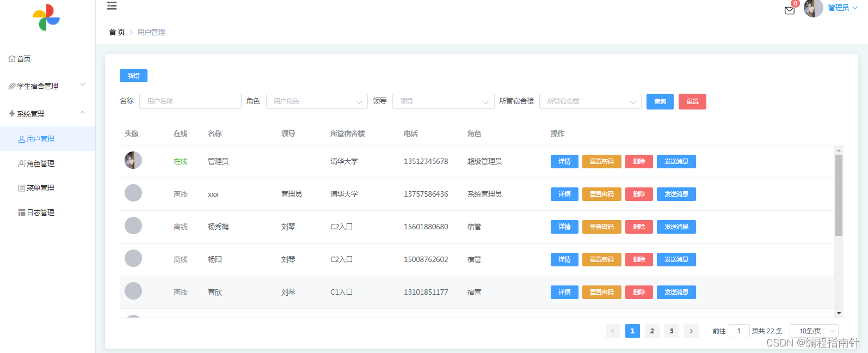Click the home icon beside 首页
868x353 pixels.
point(12,59)
